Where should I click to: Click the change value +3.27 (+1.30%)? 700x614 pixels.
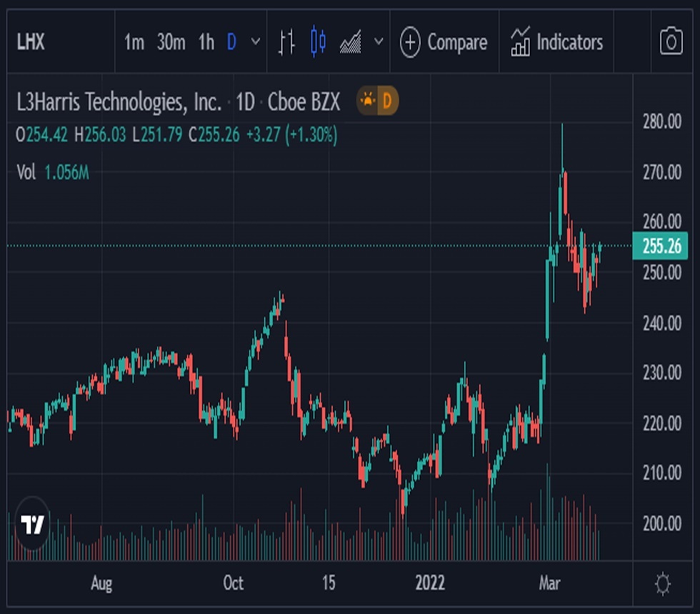(x=291, y=135)
